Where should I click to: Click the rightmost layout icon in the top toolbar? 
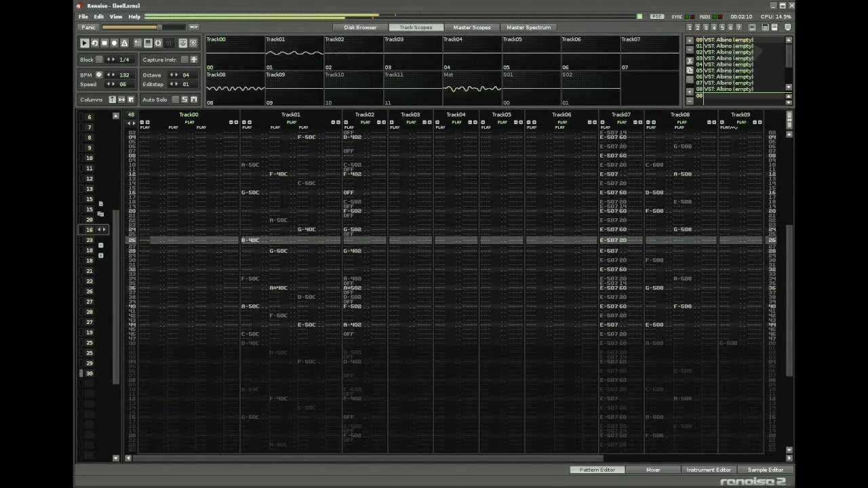788,27
